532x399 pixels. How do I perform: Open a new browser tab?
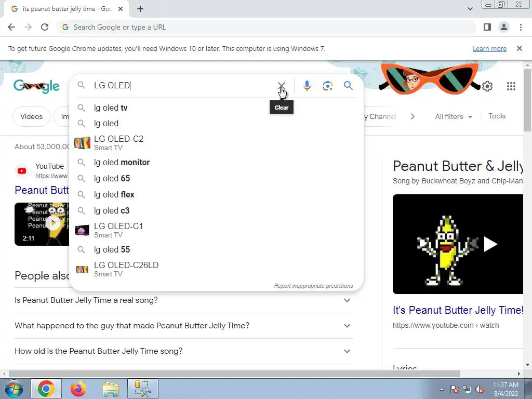(140, 9)
